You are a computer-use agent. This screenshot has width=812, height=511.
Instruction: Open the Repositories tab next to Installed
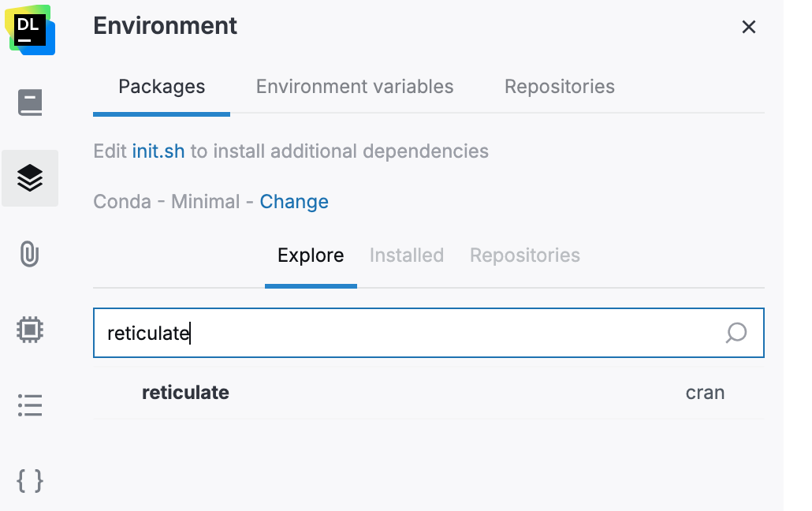524,255
